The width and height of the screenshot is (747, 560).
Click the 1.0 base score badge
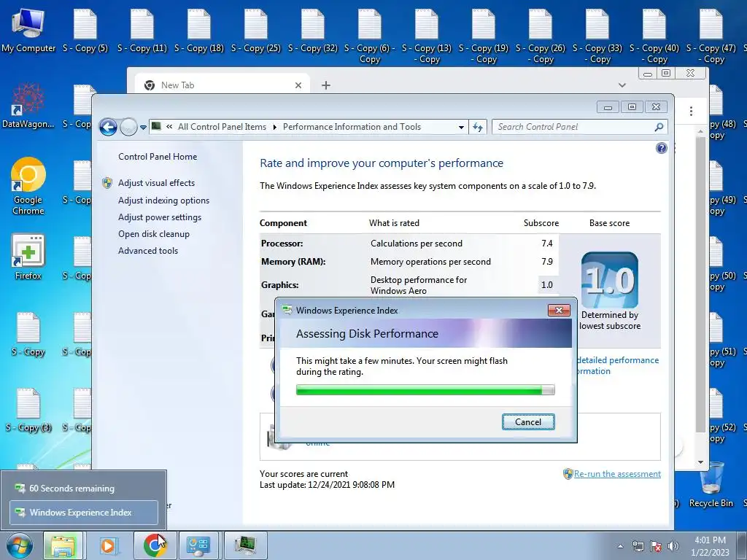[609, 280]
